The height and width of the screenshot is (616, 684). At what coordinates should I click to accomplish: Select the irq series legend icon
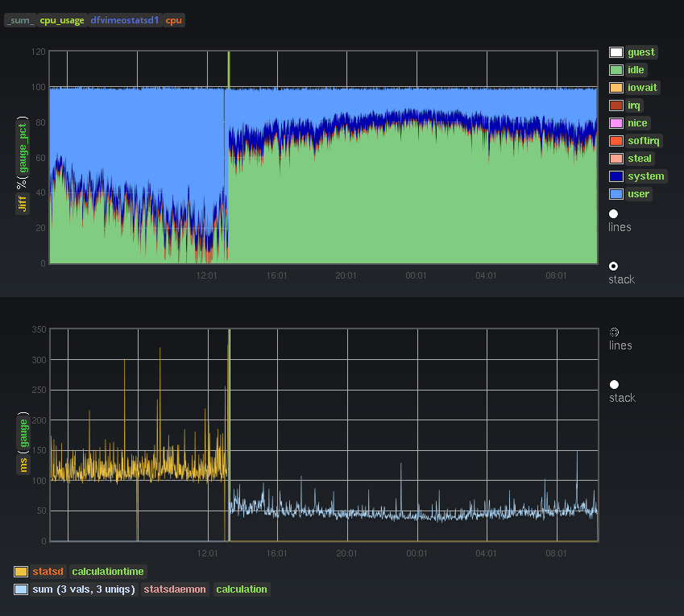(x=614, y=105)
